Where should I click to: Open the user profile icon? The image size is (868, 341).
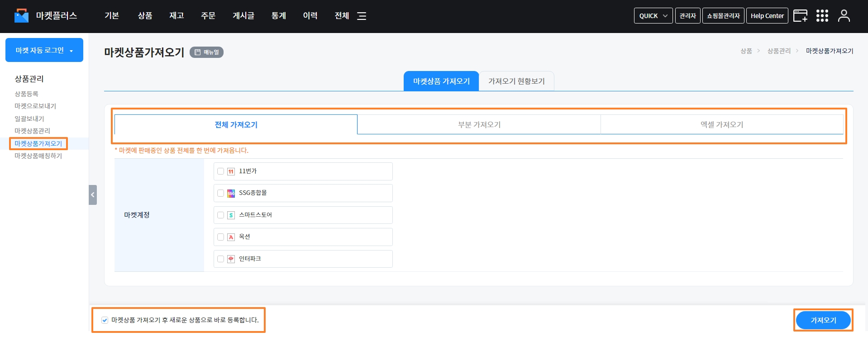844,16
